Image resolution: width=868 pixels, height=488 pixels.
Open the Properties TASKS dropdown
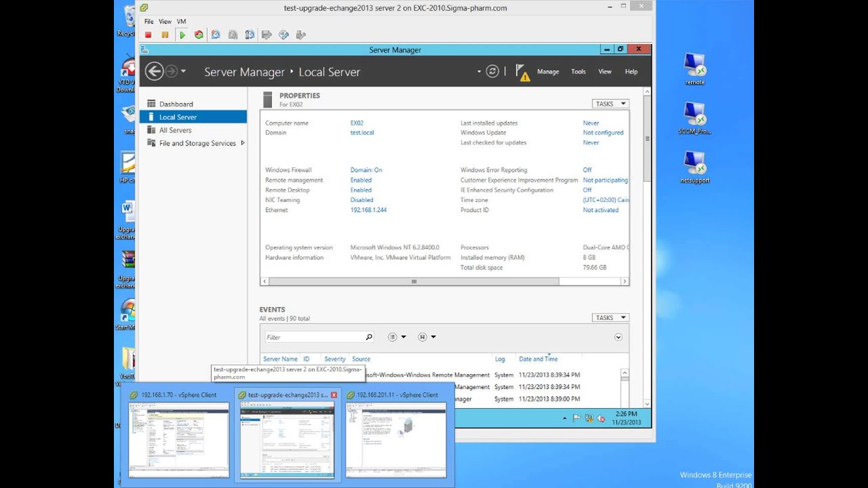point(610,104)
